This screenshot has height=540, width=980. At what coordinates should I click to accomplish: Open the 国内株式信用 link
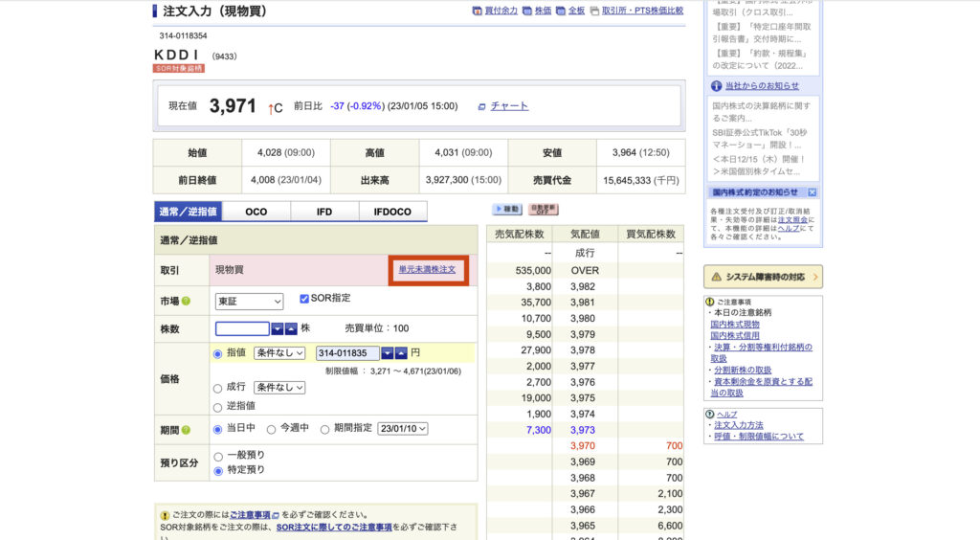(x=735, y=336)
